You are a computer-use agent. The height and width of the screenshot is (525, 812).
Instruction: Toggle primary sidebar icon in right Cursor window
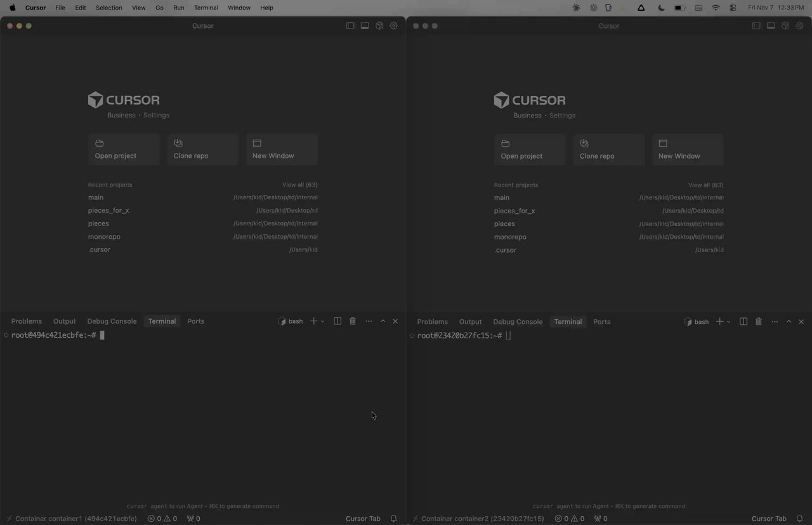[x=756, y=26]
